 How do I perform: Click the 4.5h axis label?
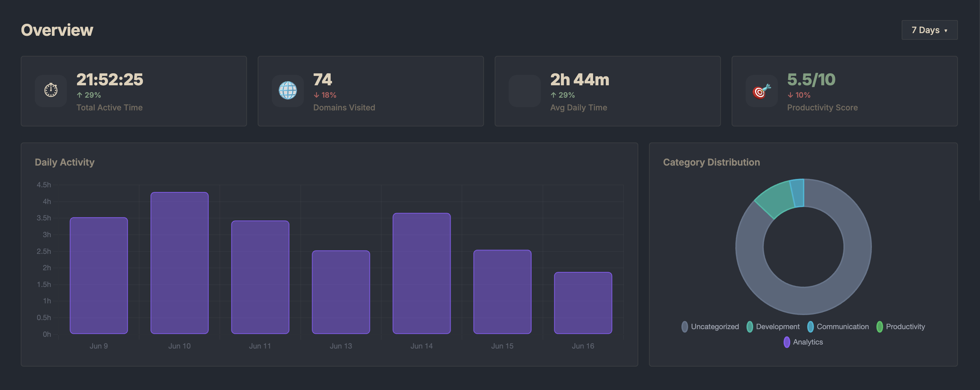coord(44,185)
